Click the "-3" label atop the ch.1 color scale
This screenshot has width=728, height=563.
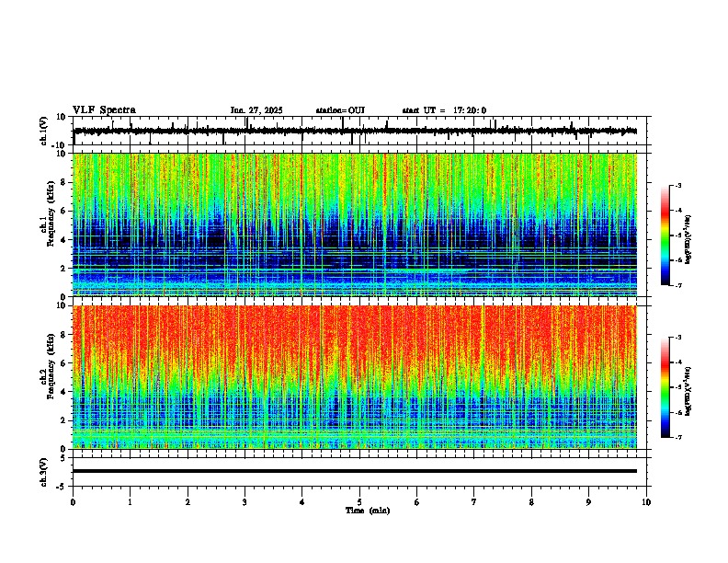[x=678, y=185]
